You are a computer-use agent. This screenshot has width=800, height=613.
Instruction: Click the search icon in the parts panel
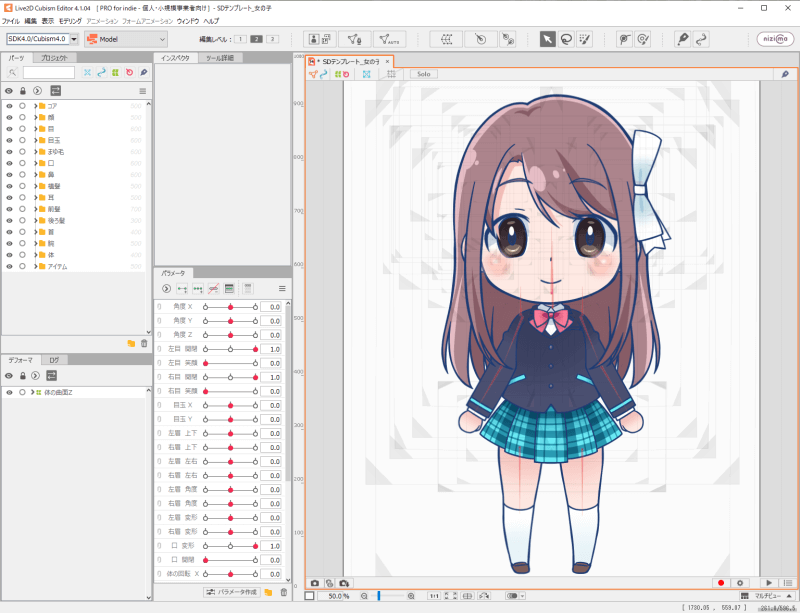(12, 72)
